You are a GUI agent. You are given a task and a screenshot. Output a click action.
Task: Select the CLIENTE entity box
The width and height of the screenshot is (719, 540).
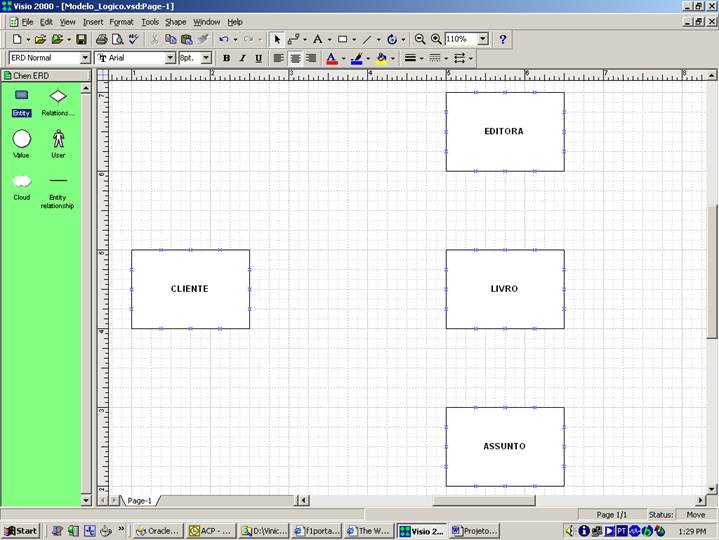(190, 289)
